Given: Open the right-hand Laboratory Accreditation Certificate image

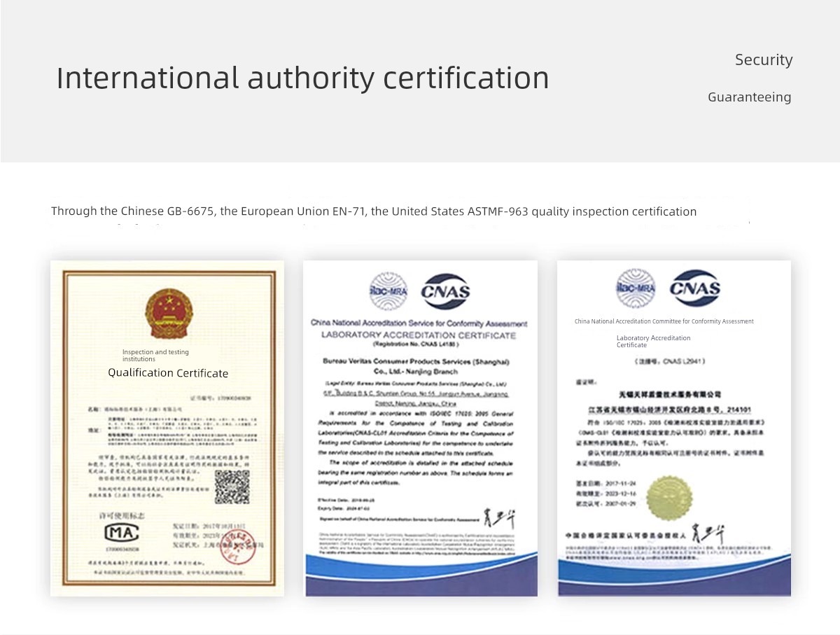Looking at the screenshot, I should tap(674, 428).
